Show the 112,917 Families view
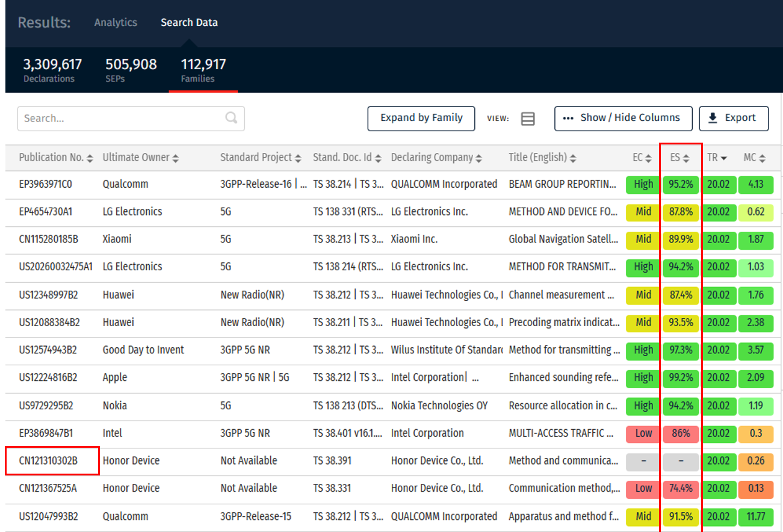This screenshot has height=532, width=783. coord(203,70)
